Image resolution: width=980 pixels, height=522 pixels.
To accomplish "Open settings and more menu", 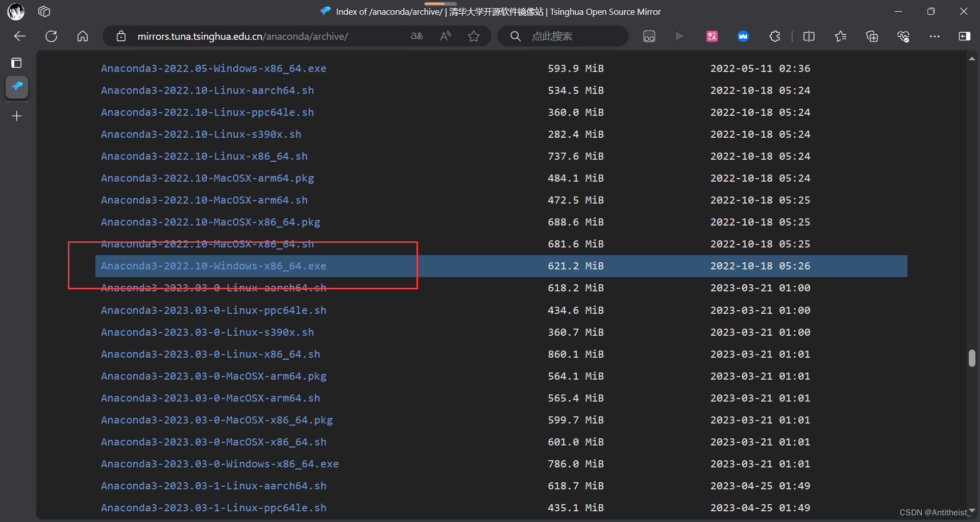I will pyautogui.click(x=935, y=36).
